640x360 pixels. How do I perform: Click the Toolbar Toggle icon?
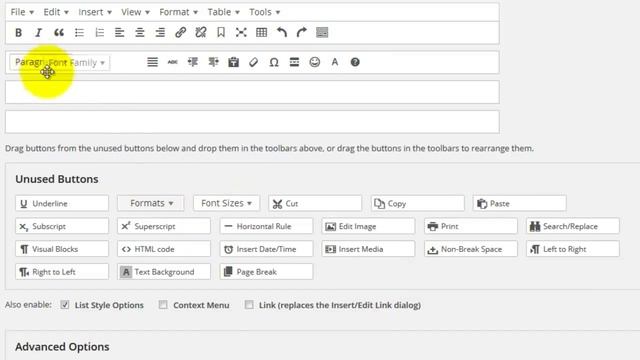(x=322, y=33)
